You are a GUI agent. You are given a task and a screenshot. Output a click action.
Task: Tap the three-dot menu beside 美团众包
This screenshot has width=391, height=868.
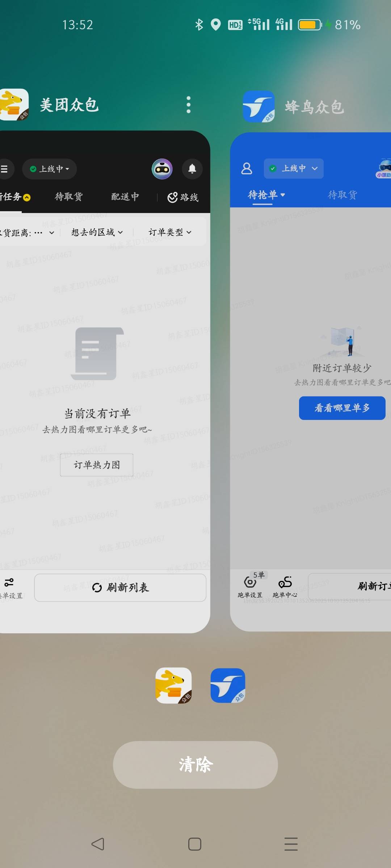[x=188, y=105]
